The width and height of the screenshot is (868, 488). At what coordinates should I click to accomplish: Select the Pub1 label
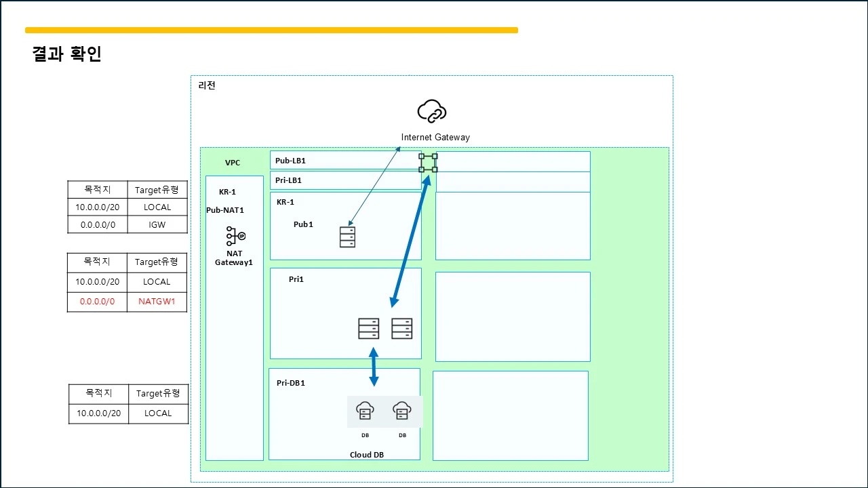303,224
